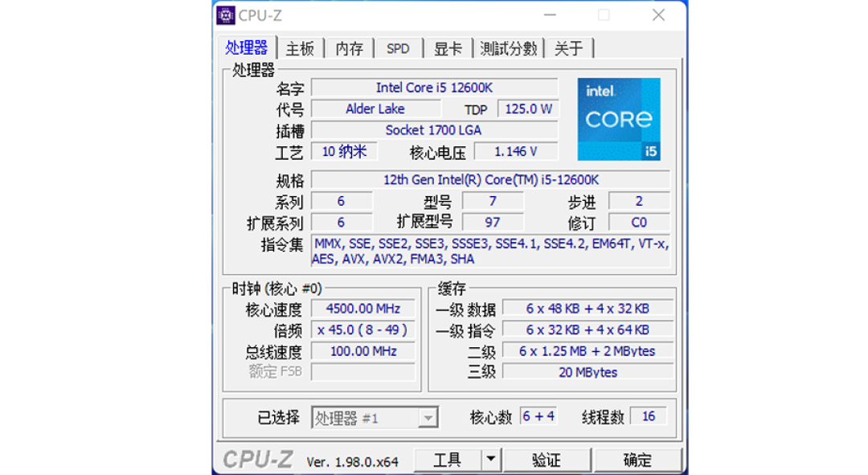Click the empty 额定 FSB field
The image size is (868, 475).
[363, 372]
